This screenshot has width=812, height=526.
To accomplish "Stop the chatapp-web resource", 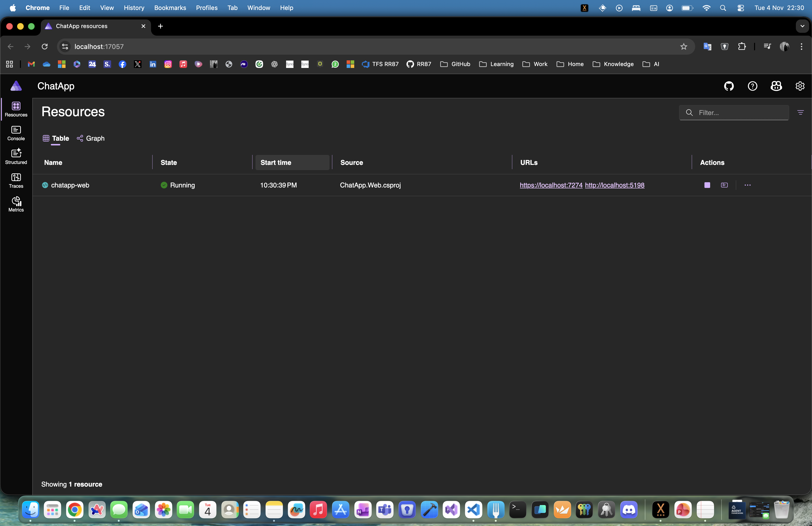I will pos(707,185).
